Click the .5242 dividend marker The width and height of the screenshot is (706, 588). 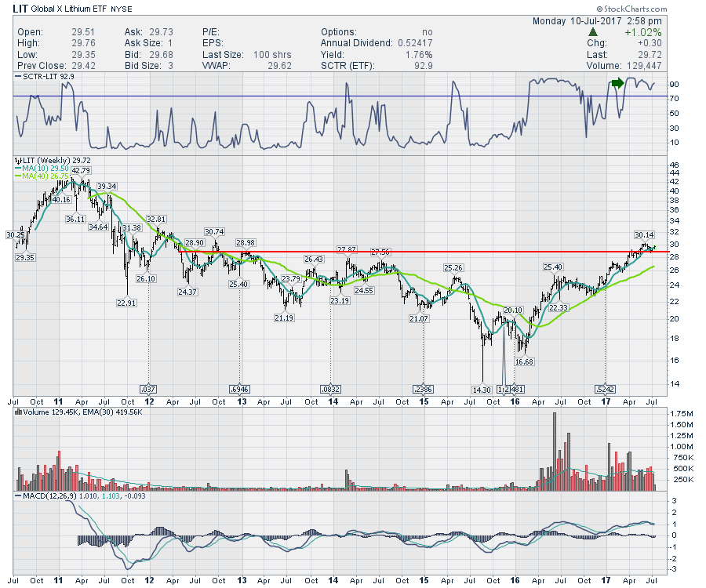click(x=606, y=389)
